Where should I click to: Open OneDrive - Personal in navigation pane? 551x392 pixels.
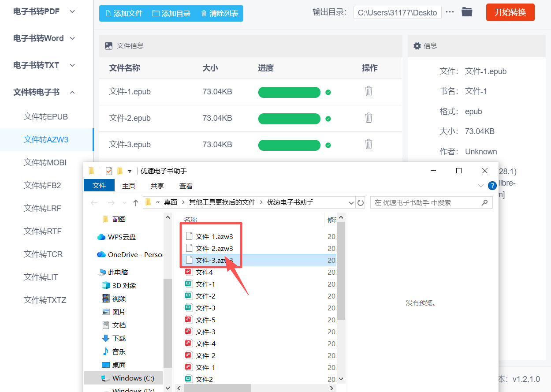coord(130,254)
